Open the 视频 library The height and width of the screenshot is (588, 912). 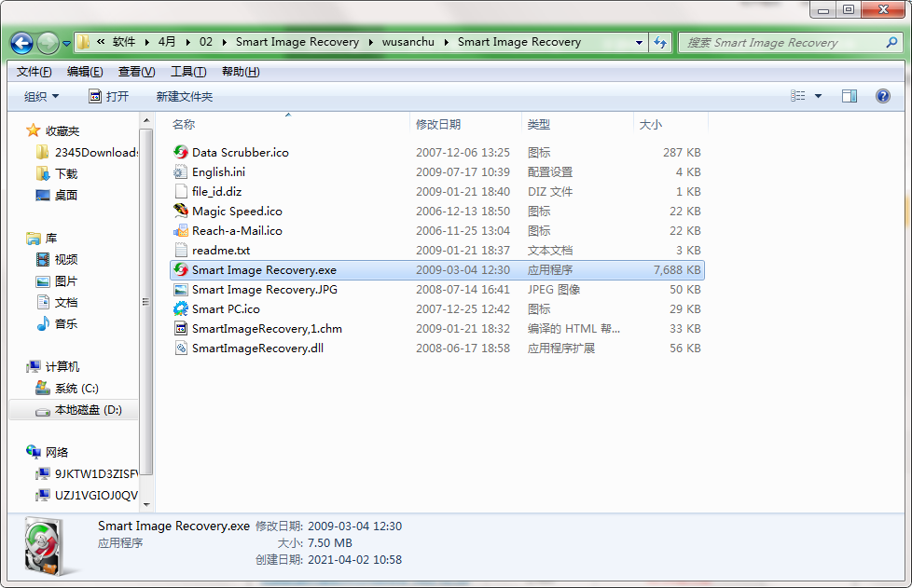65,260
